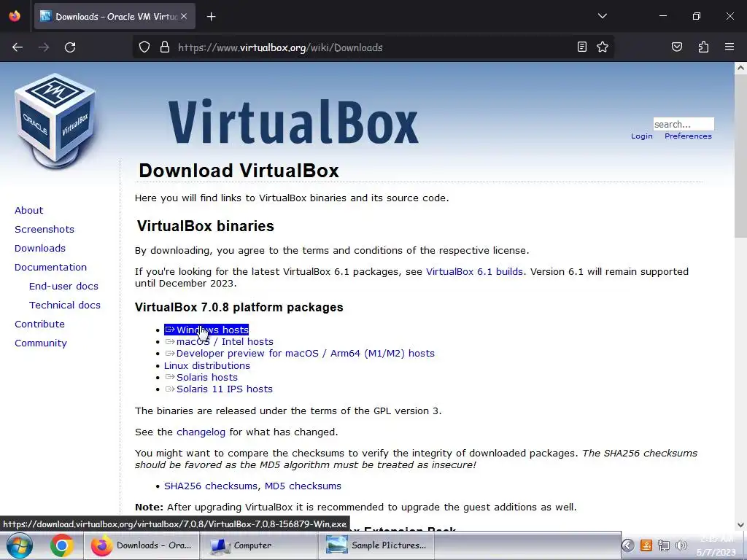This screenshot has height=560, width=747.
Task: Open the Community sidebar link
Action: [41, 343]
